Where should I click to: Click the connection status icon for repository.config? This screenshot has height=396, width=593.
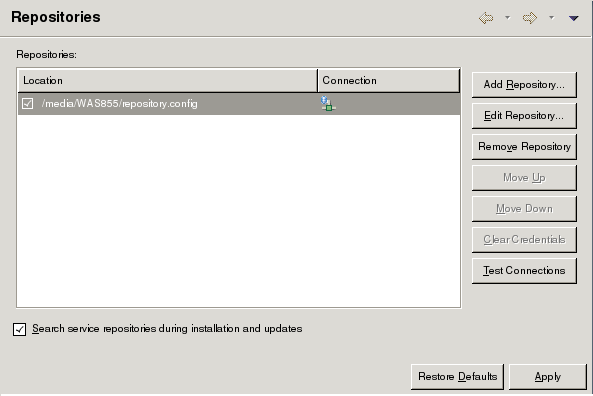[x=328, y=103]
